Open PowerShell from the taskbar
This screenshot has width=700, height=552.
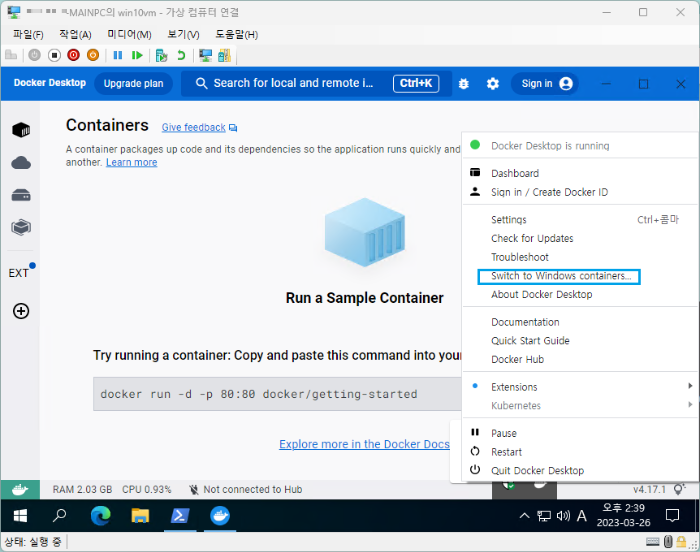coord(179,516)
